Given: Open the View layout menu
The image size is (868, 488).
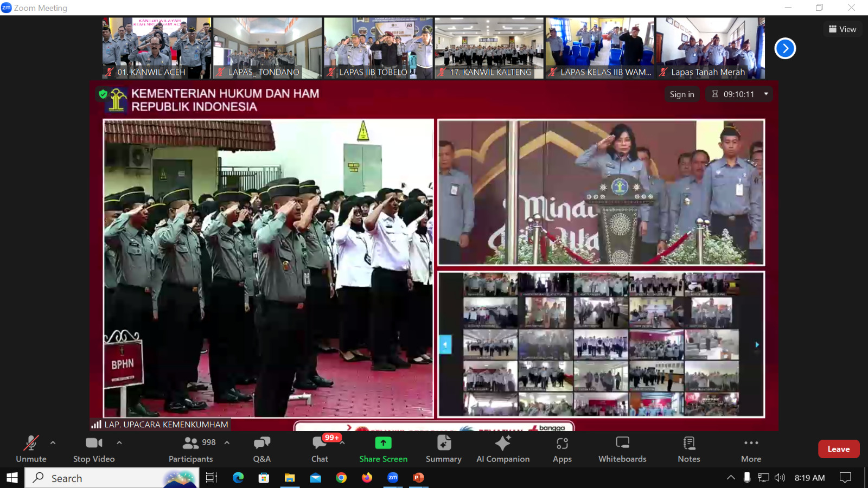Looking at the screenshot, I should [843, 29].
